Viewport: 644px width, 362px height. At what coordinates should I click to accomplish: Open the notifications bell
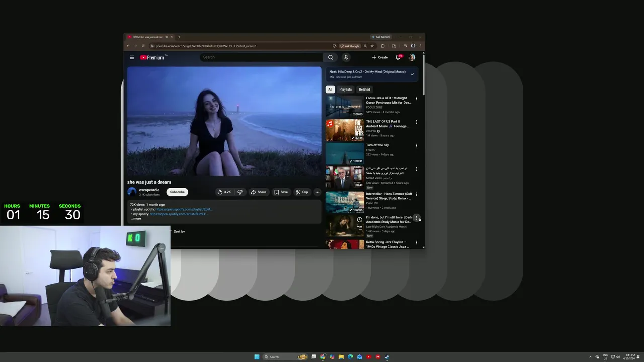click(x=398, y=57)
